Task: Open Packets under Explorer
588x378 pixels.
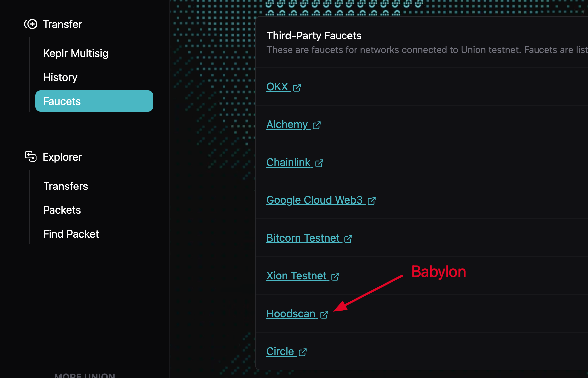Action: [x=62, y=210]
